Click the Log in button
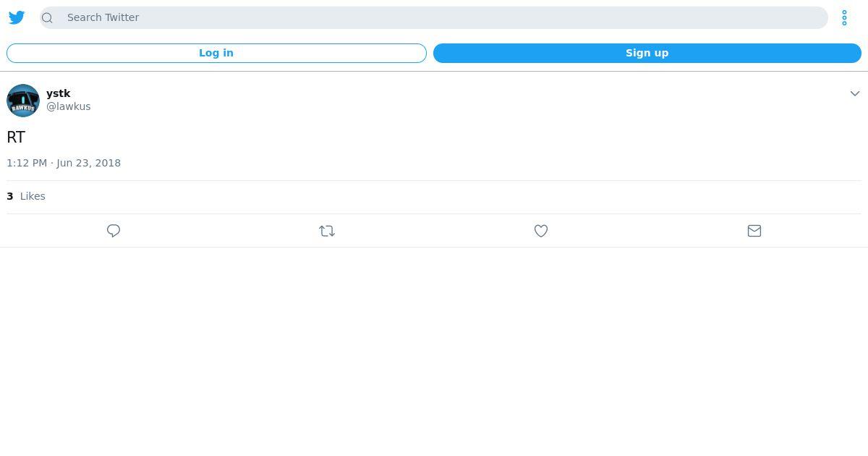This screenshot has height=456, width=868. tap(216, 53)
